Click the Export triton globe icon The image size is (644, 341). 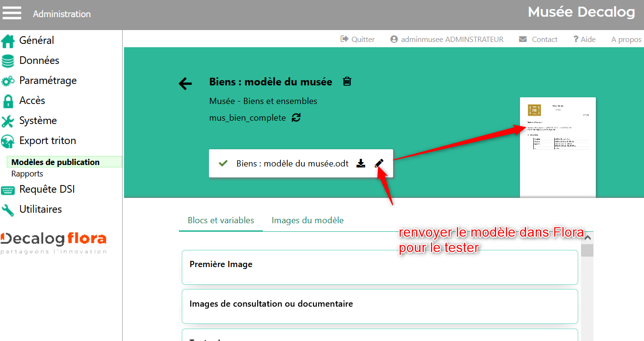pos(8,141)
